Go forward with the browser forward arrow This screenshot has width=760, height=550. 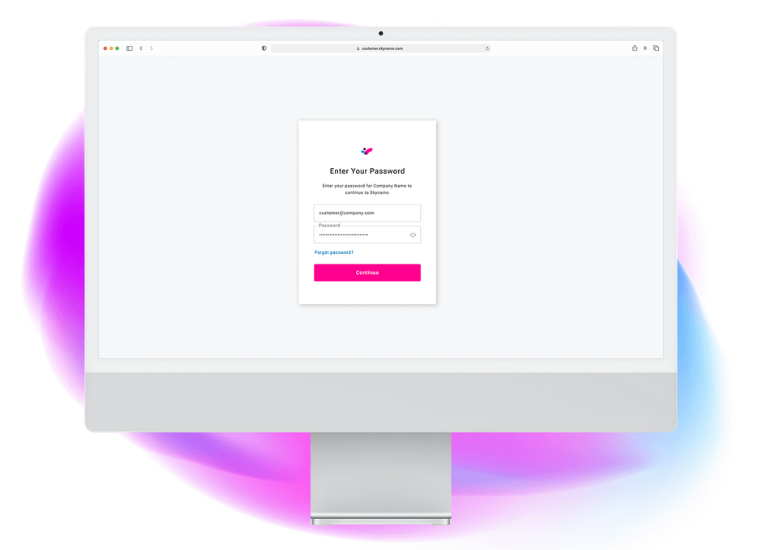pos(151,48)
